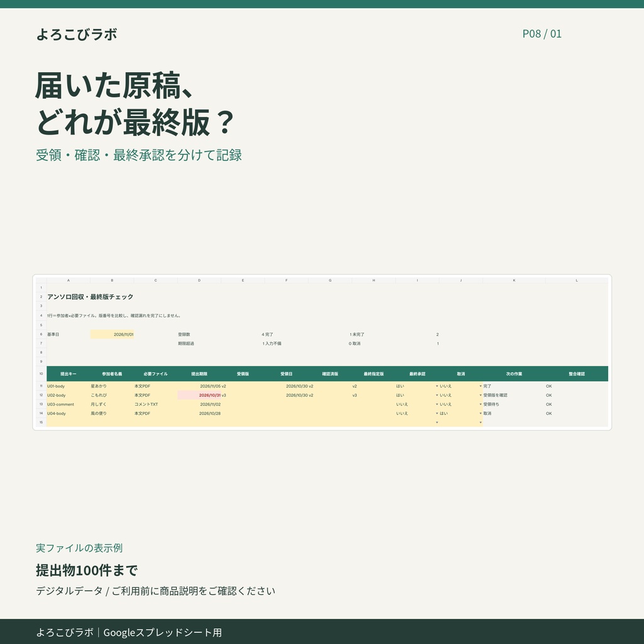
Task: Select column header K
Action: 514,280
